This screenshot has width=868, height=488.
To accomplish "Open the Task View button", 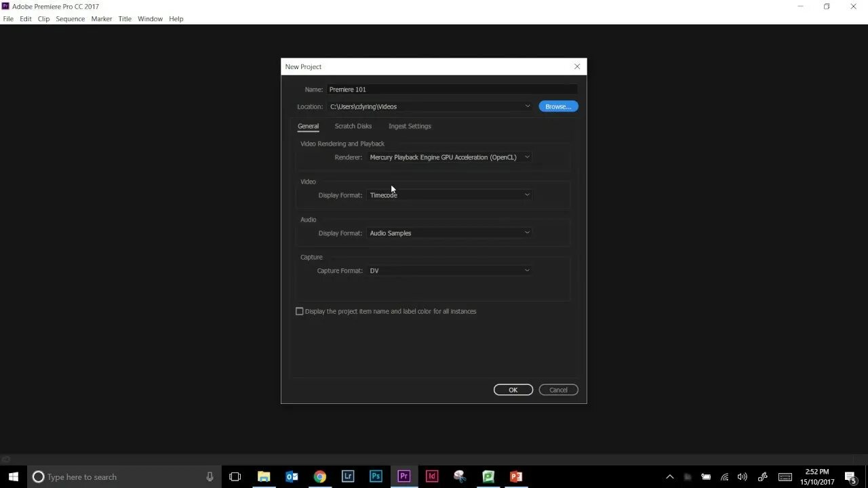I will click(235, 476).
